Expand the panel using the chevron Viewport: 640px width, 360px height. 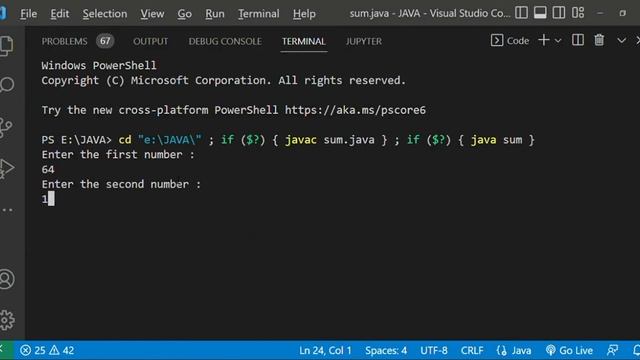point(621,40)
